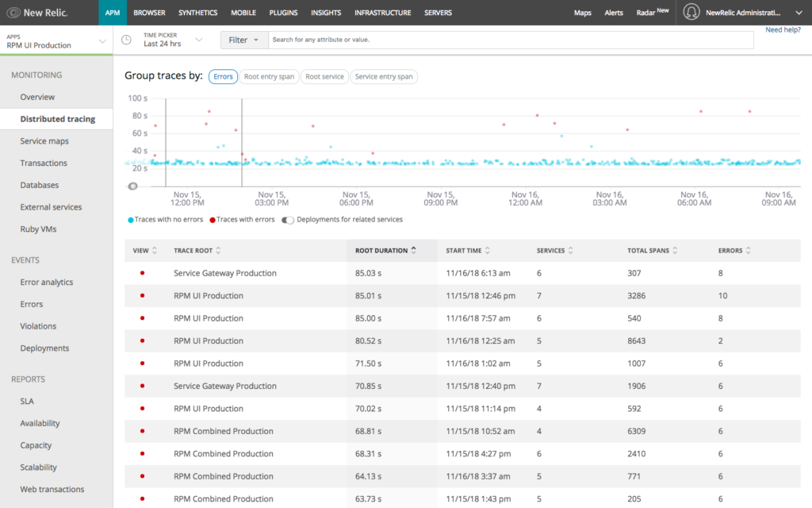Screen dimensions: 812x508
Task: Toggle Traces with errors legend
Action: click(242, 220)
